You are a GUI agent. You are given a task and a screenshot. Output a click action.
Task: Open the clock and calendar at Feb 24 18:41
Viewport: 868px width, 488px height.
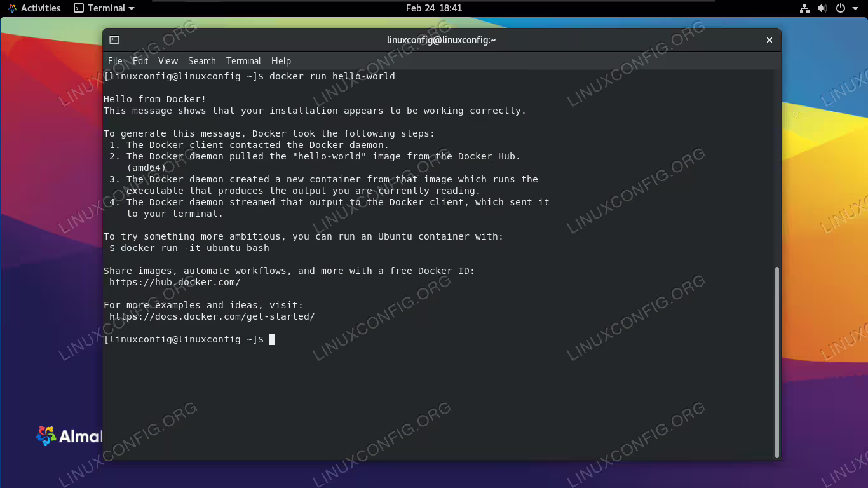coord(434,8)
